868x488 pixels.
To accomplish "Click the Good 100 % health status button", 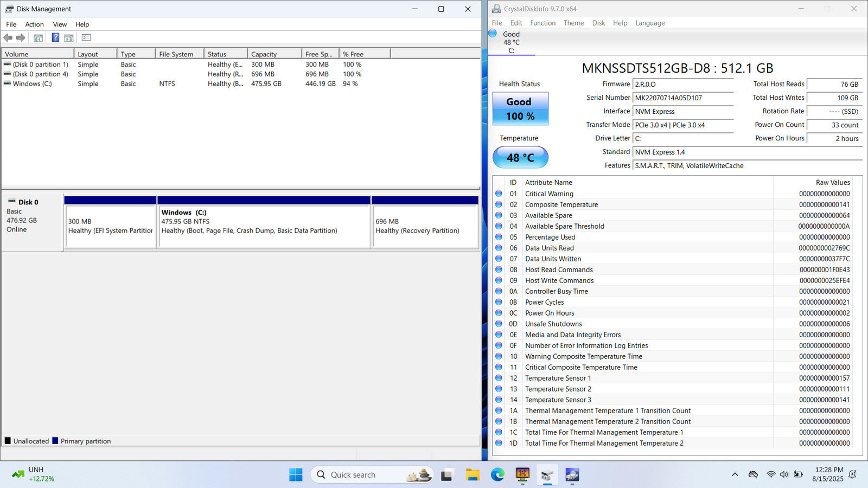I will [520, 109].
